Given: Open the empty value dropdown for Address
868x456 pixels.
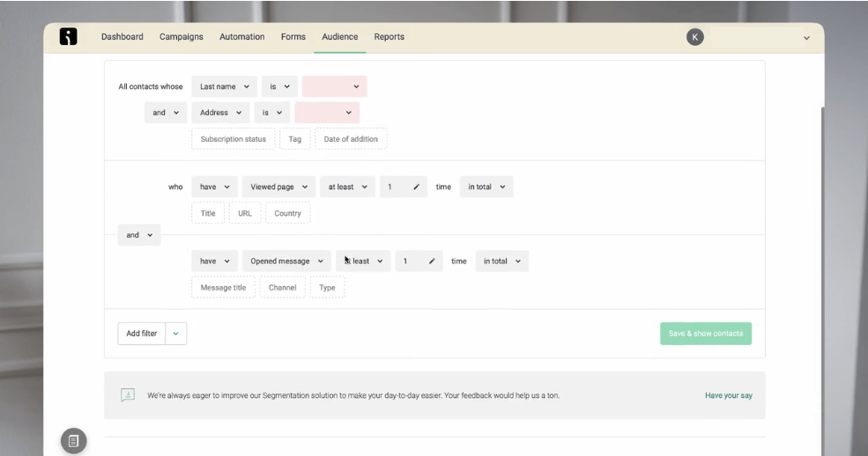Looking at the screenshot, I should pos(327,113).
